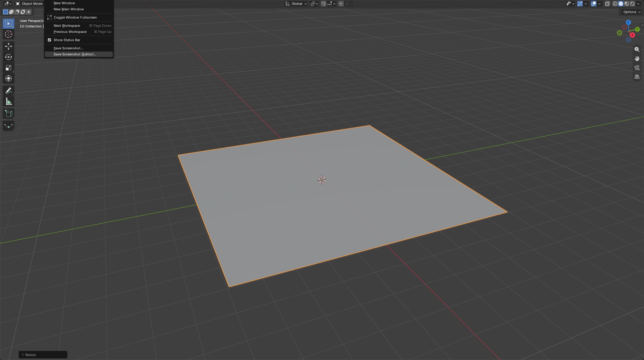The height and width of the screenshot is (360, 644).
Task: Uncheck Show Status Bar checkbox
Action: [49, 40]
